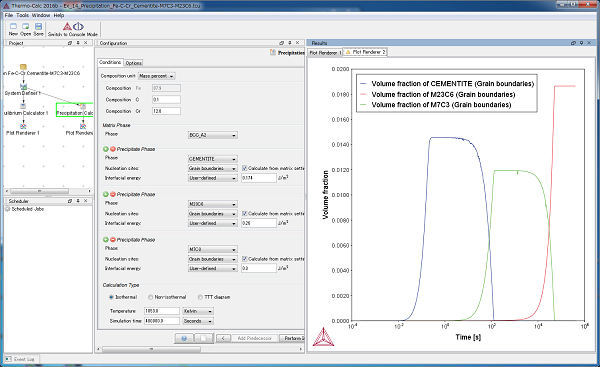This screenshot has height=367, width=600.
Task: Toggle M23C6 Calculate from matrix settings checkbox
Action: point(245,214)
